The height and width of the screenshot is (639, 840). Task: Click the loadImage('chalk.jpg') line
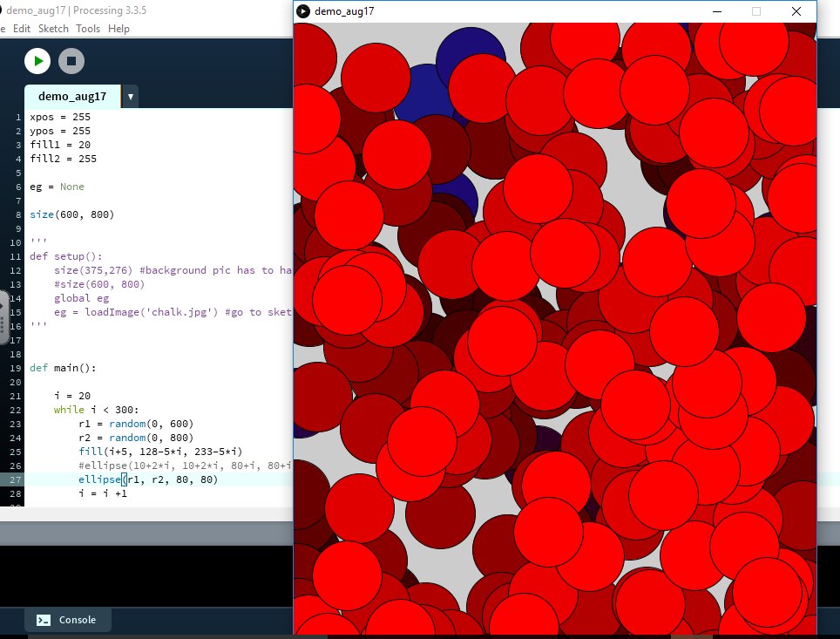173,312
